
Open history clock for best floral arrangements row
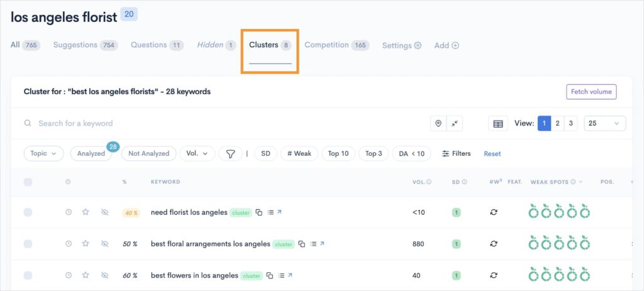coord(69,244)
